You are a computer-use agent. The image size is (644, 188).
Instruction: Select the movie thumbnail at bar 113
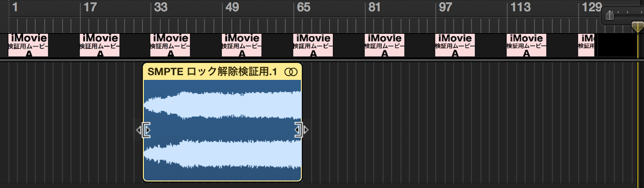coord(526,45)
